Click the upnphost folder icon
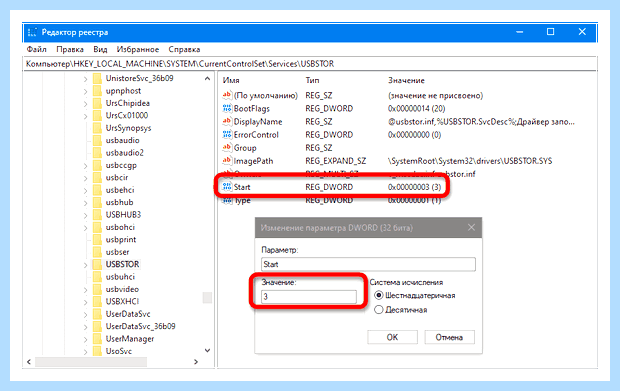The height and width of the screenshot is (391, 620). coord(97,91)
